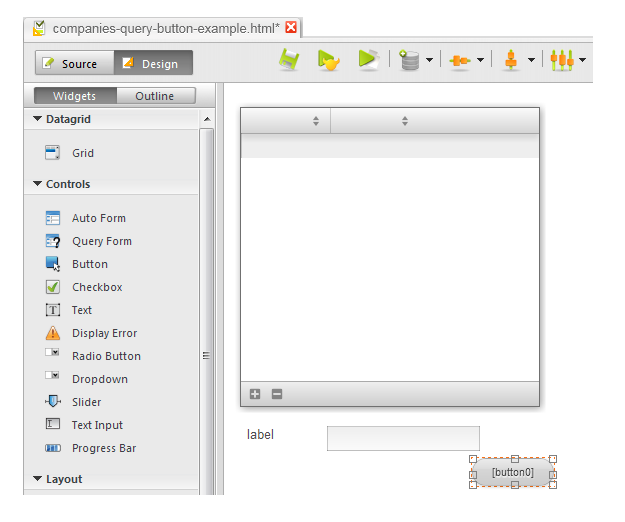Click the green Save icon in toolbar
This screenshot has height=522, width=625.
tap(289, 61)
